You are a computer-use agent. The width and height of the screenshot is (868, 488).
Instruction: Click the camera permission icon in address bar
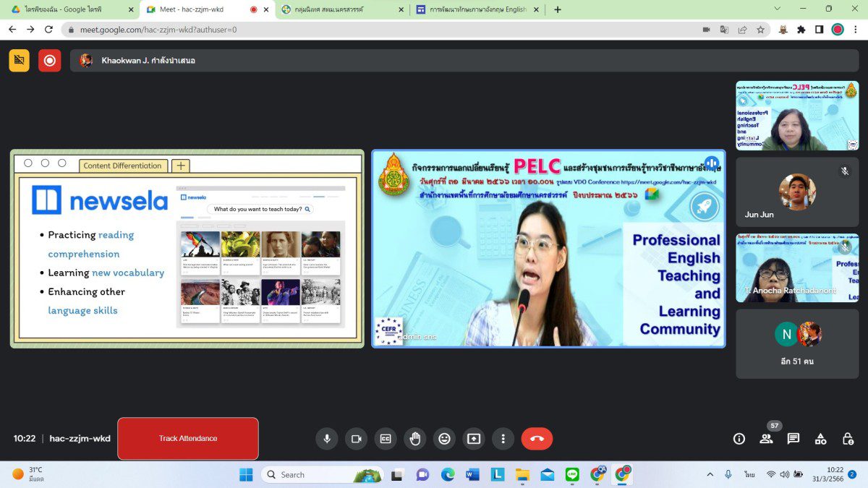[x=707, y=30]
